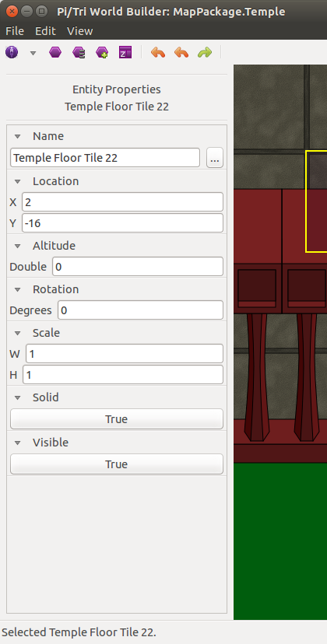Collapse the Altitude section
The width and height of the screenshot is (327, 644).
point(17,246)
